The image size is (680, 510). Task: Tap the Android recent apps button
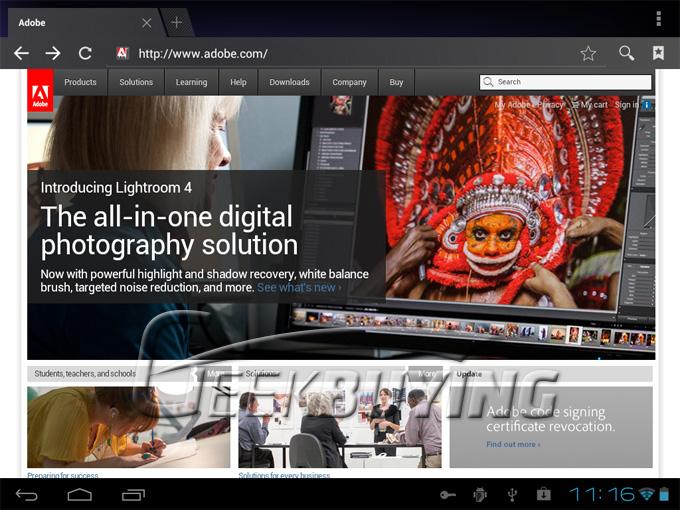pyautogui.click(x=133, y=494)
